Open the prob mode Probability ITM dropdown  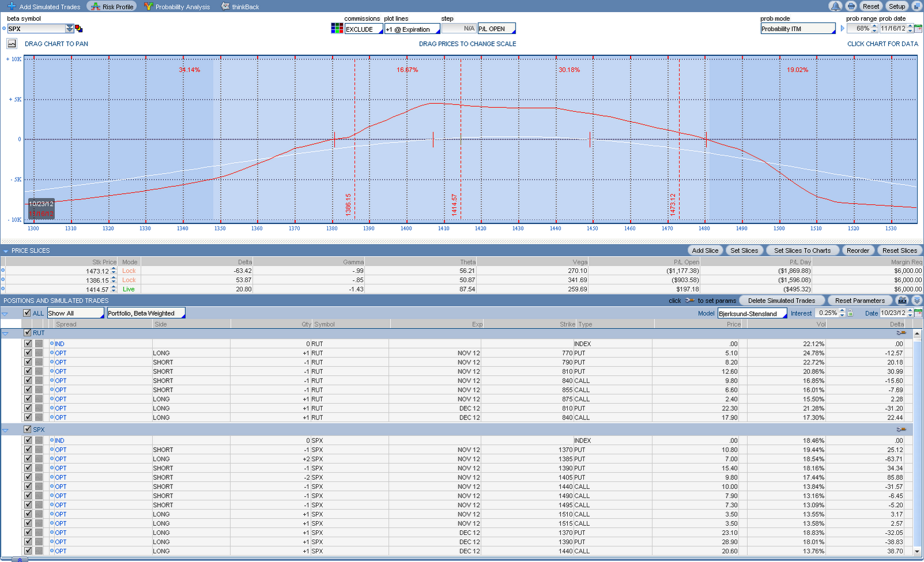pos(798,28)
